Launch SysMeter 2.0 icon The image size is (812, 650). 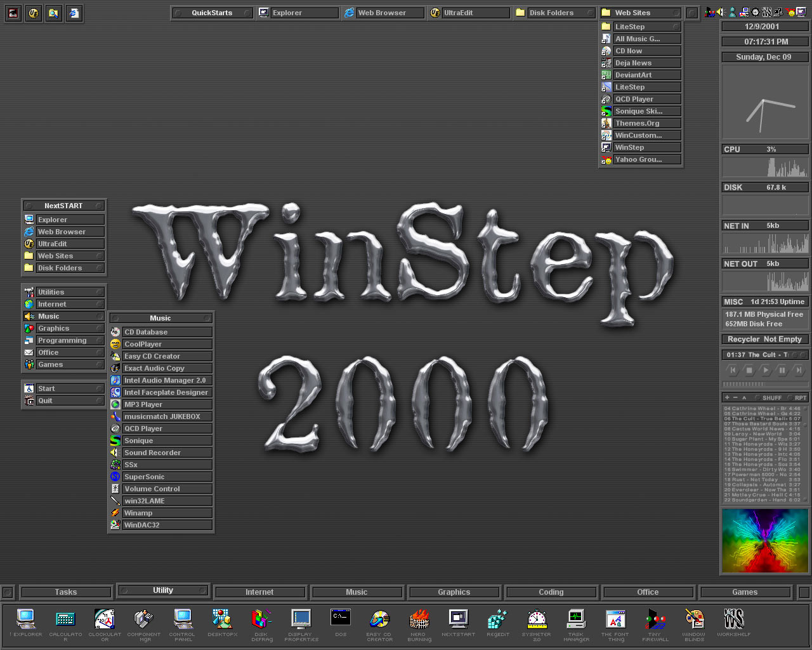tap(537, 625)
